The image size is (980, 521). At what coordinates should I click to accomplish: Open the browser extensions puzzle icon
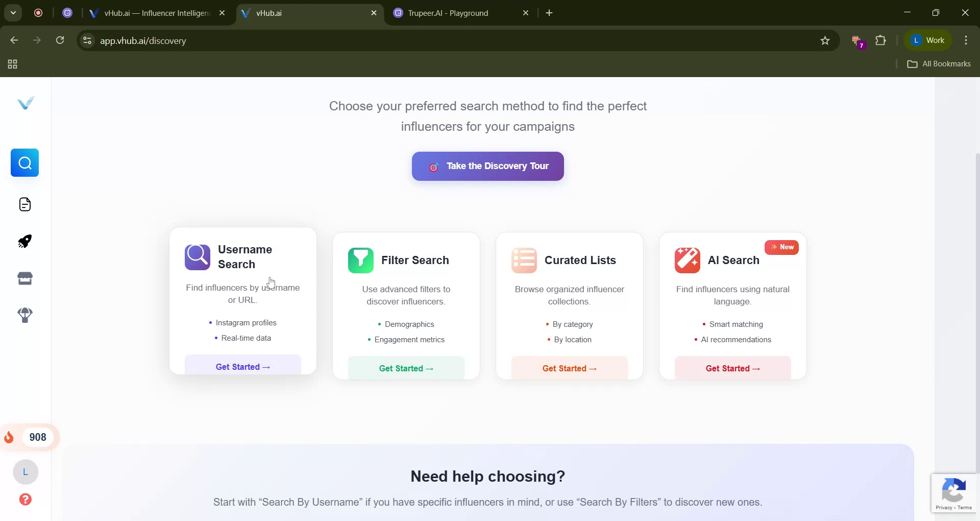881,40
